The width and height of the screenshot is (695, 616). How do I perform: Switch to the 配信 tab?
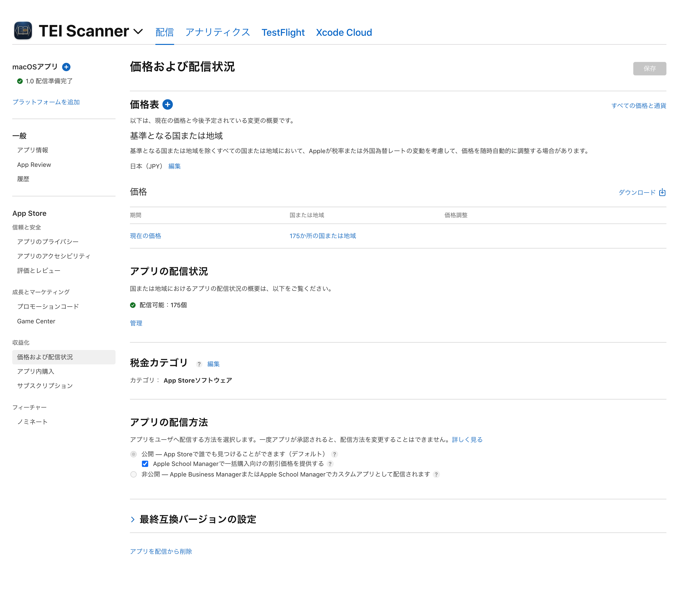coord(165,33)
